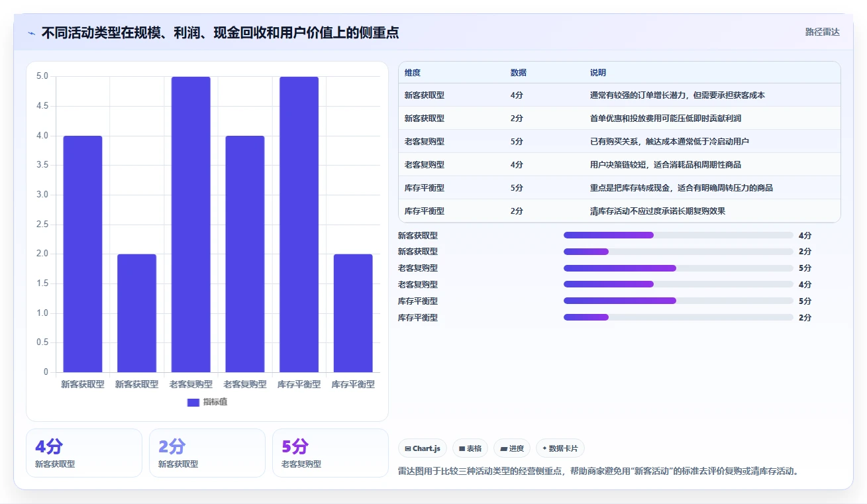Image resolution: width=867 pixels, height=504 pixels.
Task: Click the 4分 progress bar for 老客复购型
Action: tap(678, 284)
